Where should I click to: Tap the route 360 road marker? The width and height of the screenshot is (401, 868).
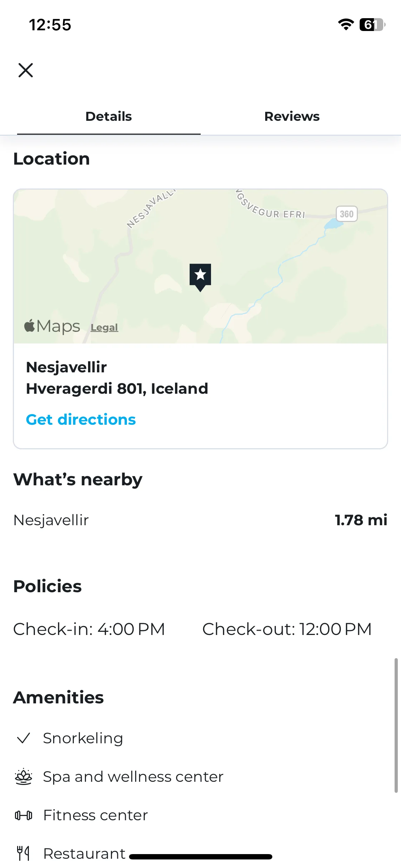347,214
